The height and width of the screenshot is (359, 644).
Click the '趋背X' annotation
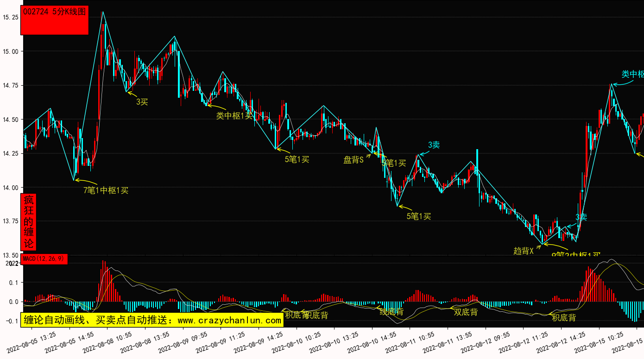pos(524,251)
